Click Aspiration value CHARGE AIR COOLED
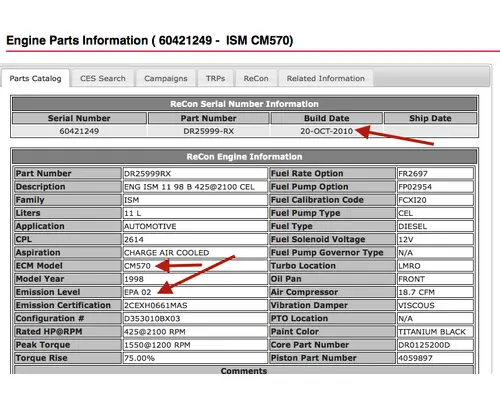 coord(195,253)
